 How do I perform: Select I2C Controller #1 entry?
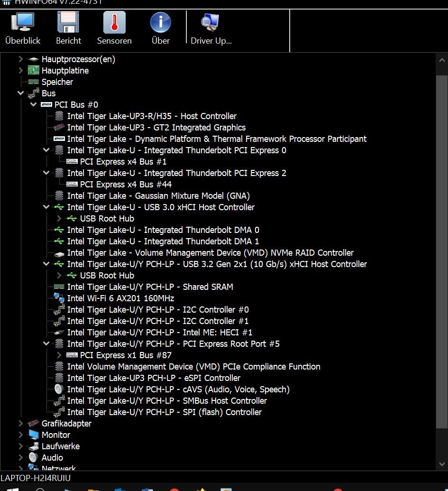click(158, 321)
